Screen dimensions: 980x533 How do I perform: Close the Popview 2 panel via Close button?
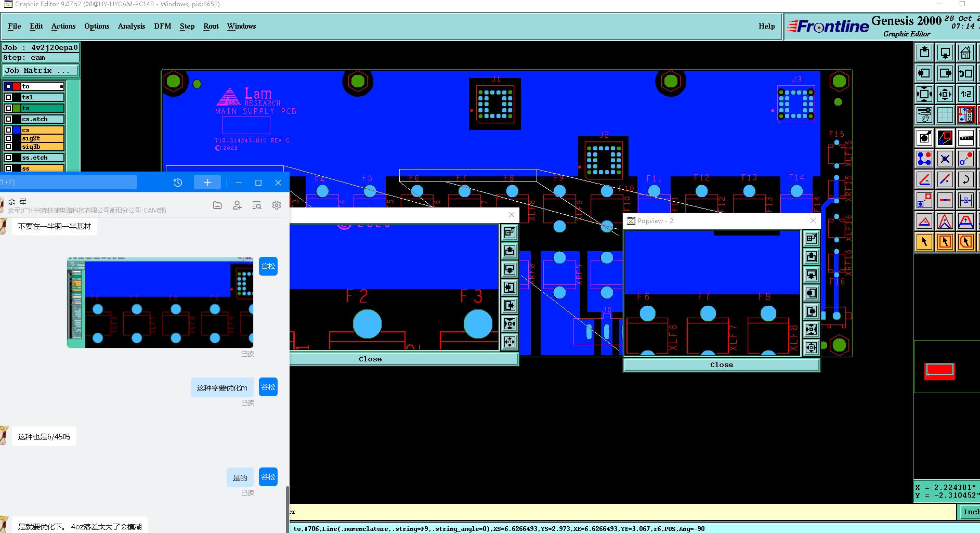[x=722, y=365]
